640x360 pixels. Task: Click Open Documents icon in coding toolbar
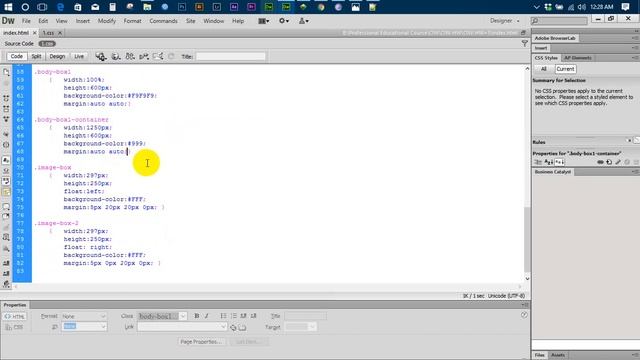tap(6, 72)
